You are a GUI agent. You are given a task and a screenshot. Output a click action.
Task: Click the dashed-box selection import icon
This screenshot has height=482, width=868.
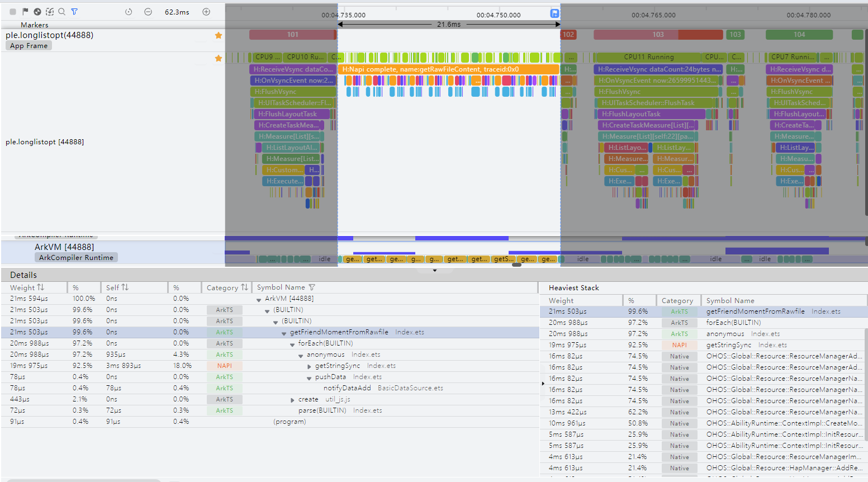pos(50,12)
